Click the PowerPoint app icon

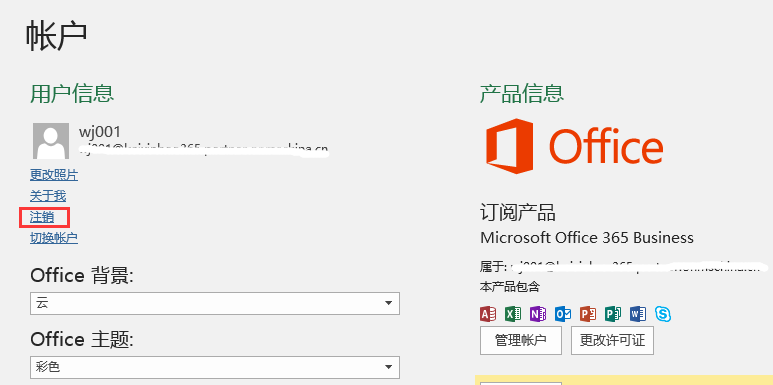[588, 314]
